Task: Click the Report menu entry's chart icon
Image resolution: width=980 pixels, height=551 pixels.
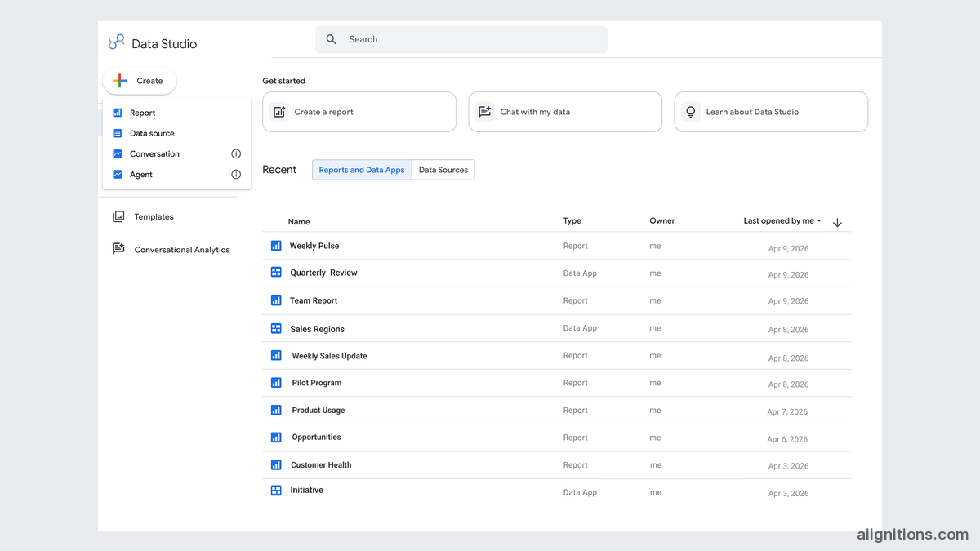Action: 118,113
